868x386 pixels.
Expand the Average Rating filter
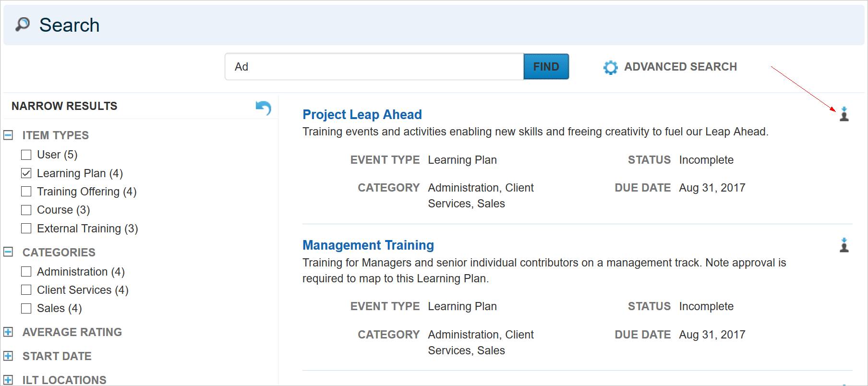click(x=8, y=332)
